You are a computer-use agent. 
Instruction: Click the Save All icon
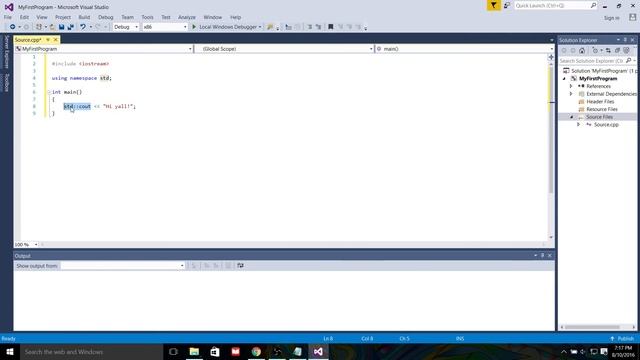pyautogui.click(x=71, y=27)
